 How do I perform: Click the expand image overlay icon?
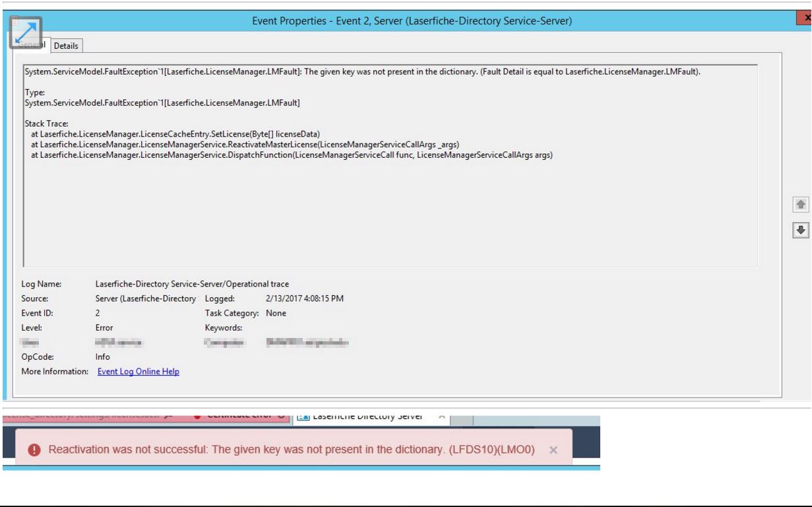coord(25,33)
